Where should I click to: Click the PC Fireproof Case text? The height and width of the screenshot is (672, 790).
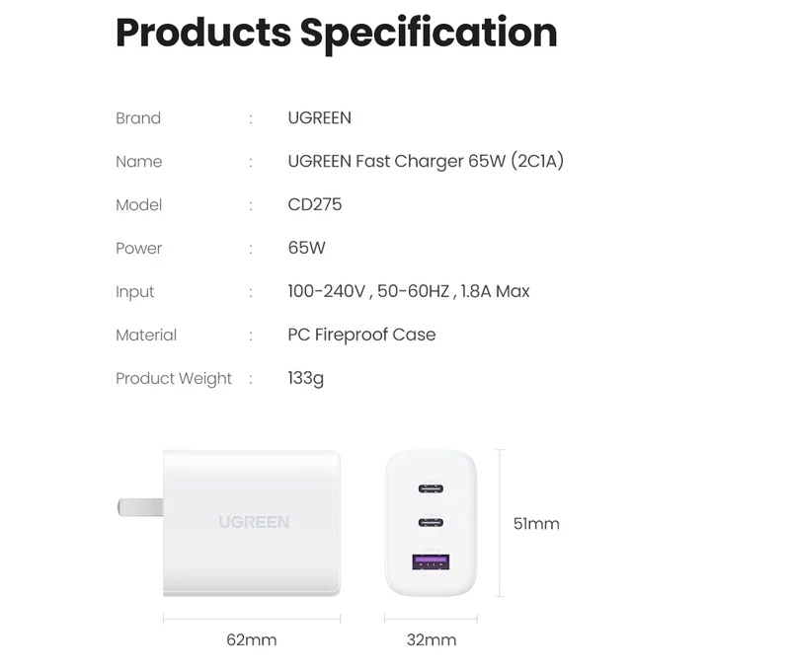[361, 335]
